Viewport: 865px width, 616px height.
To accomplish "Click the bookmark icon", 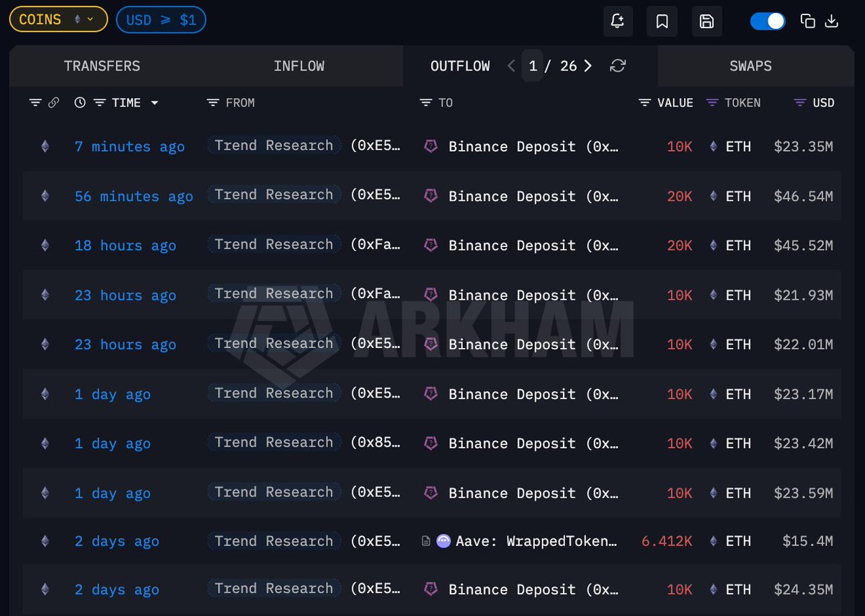I will coord(662,22).
